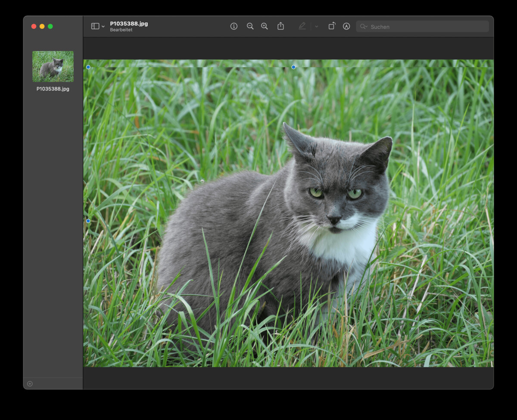Rotate the image left
Image resolution: width=517 pixels, height=420 pixels.
[331, 26]
